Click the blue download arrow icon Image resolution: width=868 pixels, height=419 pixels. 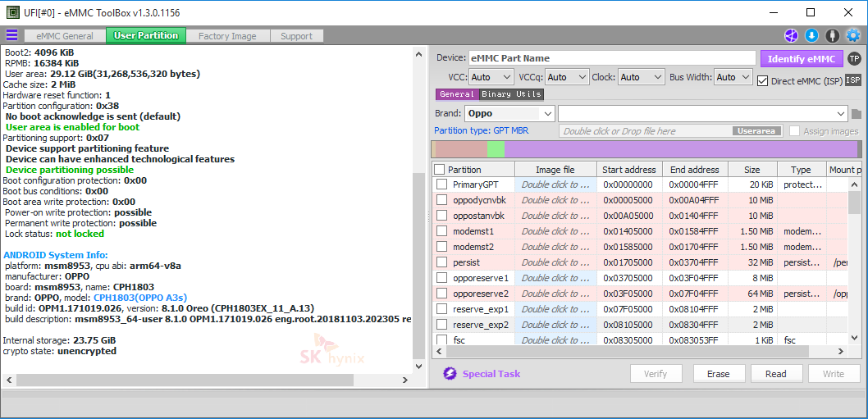(x=811, y=36)
